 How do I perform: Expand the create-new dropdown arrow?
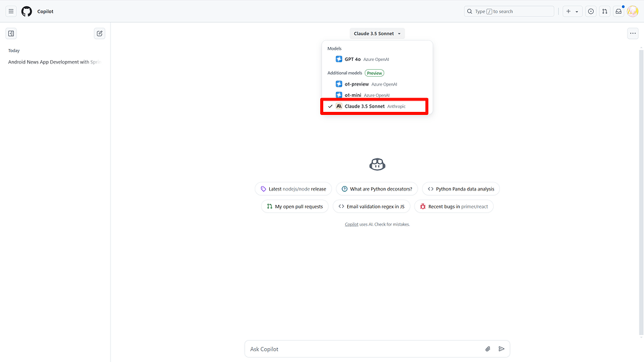(577, 11)
